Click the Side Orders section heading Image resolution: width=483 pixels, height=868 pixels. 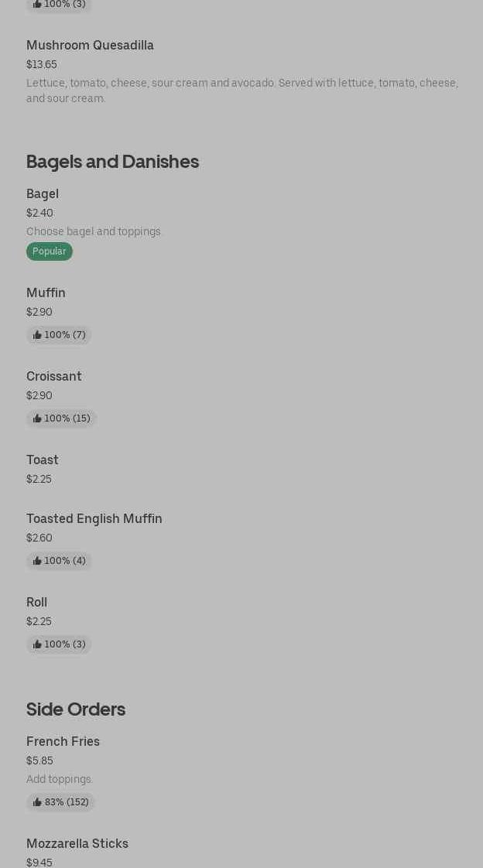point(76,709)
